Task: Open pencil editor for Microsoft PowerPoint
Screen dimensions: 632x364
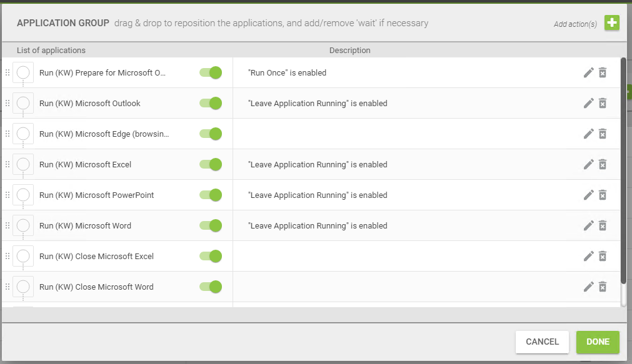Action: click(588, 195)
